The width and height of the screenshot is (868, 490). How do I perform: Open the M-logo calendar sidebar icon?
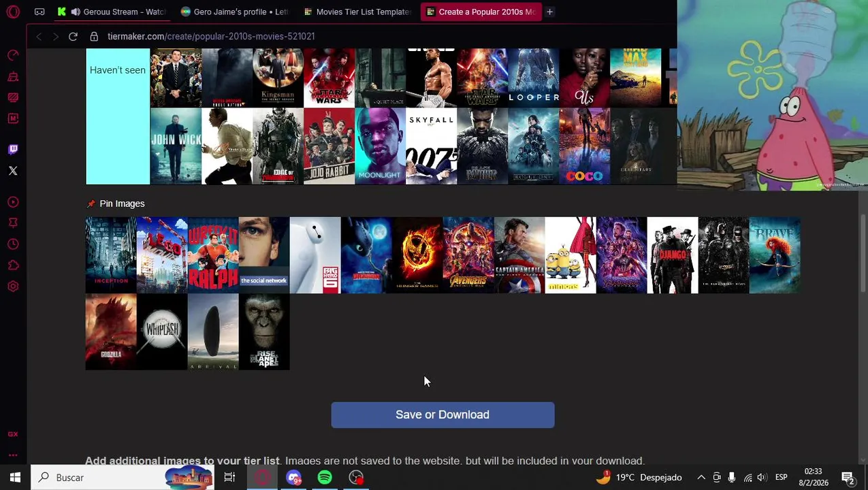[13, 118]
